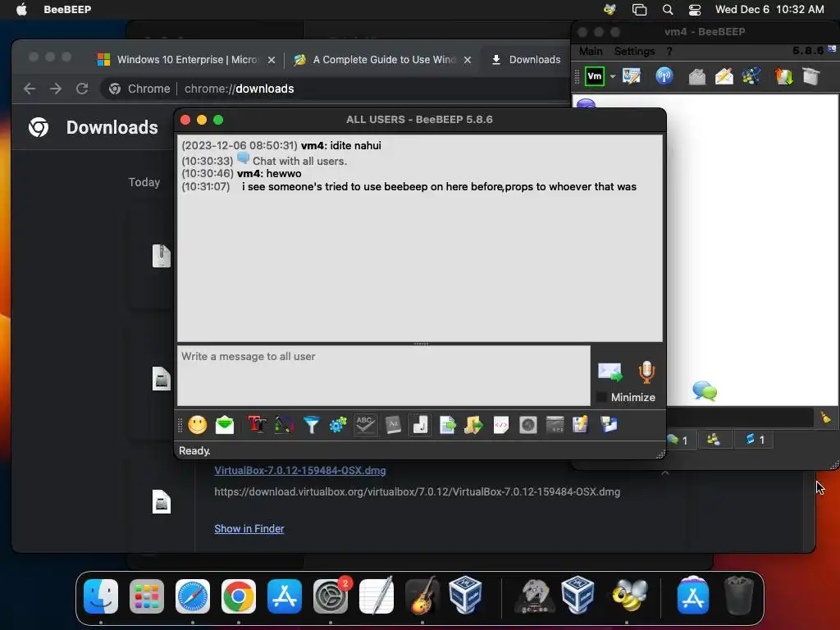840x630 pixels.
Task: Open chat settings with the blue gears icon
Action: [x=338, y=425]
